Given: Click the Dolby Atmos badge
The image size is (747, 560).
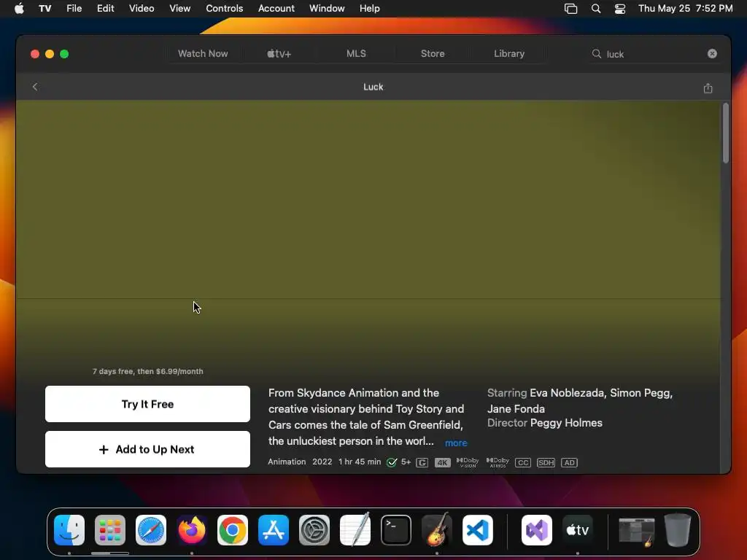Looking at the screenshot, I should [x=498, y=462].
